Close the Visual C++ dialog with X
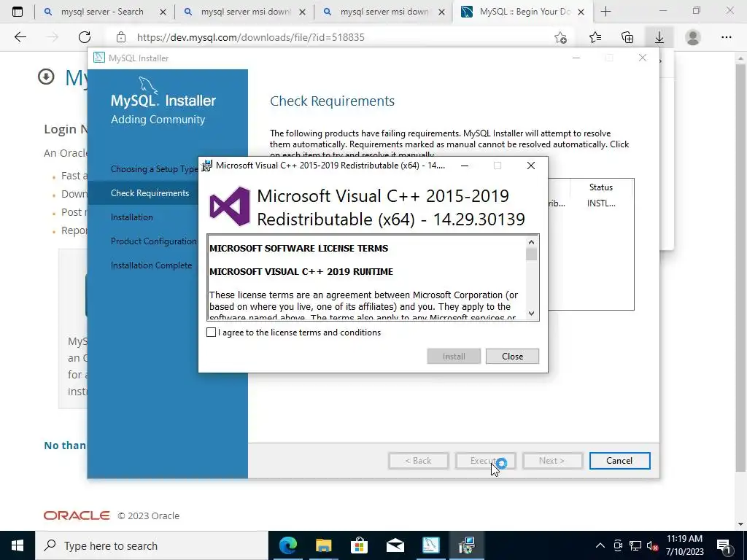The height and width of the screenshot is (560, 747). click(531, 166)
